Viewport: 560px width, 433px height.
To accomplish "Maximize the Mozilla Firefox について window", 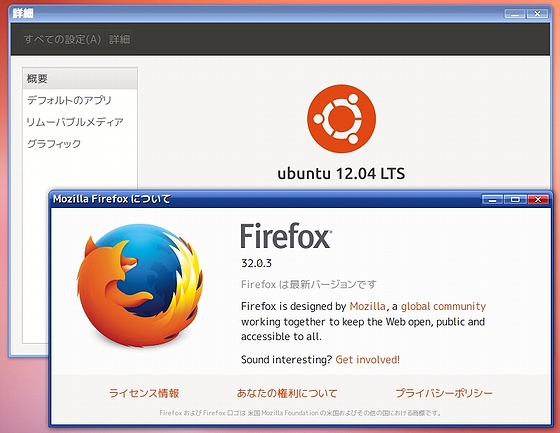I will point(515,199).
